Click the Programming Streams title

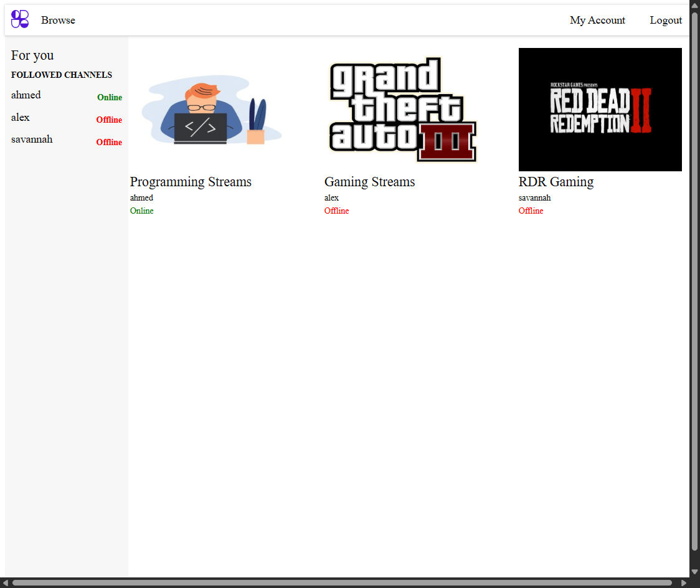coord(191,182)
